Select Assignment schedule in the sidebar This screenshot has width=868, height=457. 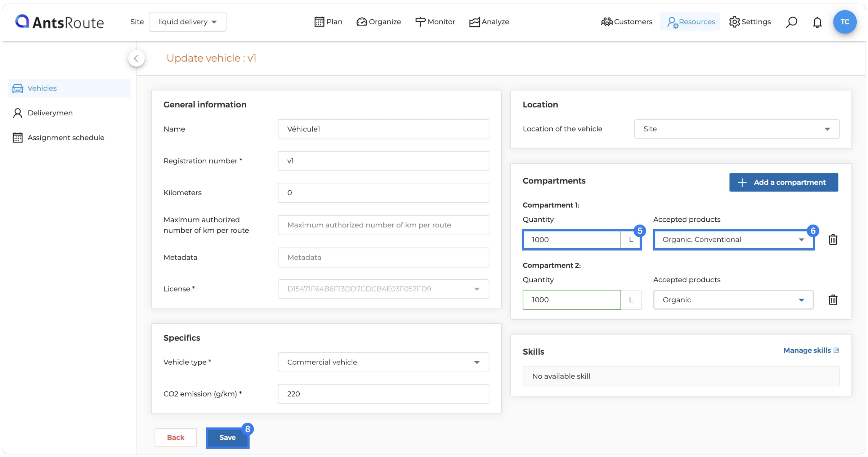click(69, 138)
